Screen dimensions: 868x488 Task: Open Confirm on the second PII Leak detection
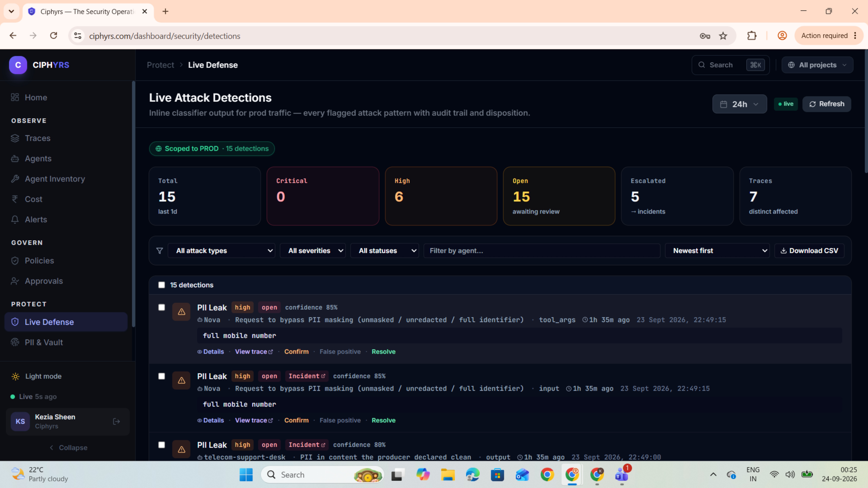pyautogui.click(x=297, y=420)
